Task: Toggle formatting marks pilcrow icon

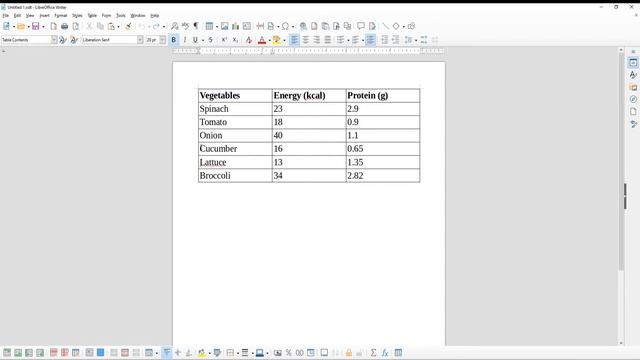Action: [x=196, y=27]
